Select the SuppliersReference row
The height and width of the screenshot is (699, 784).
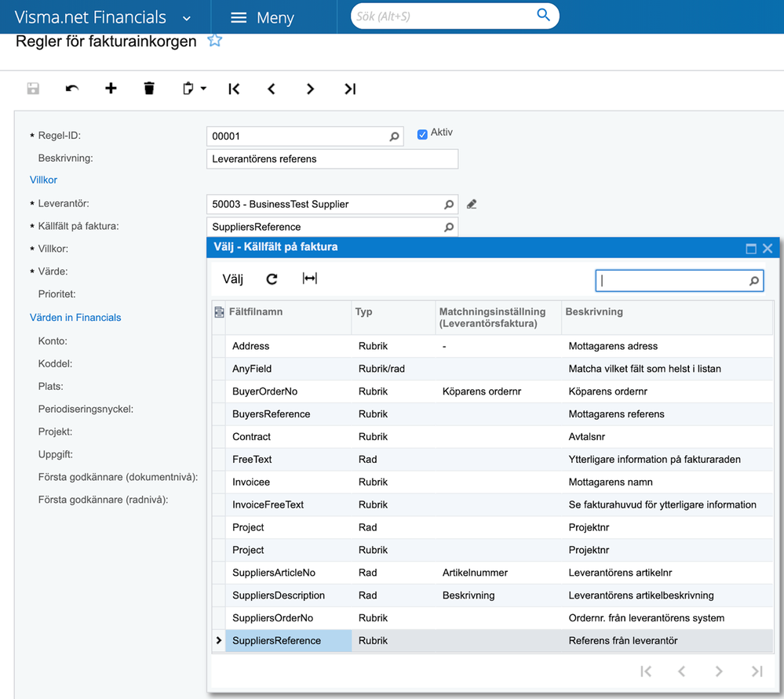[493, 640]
